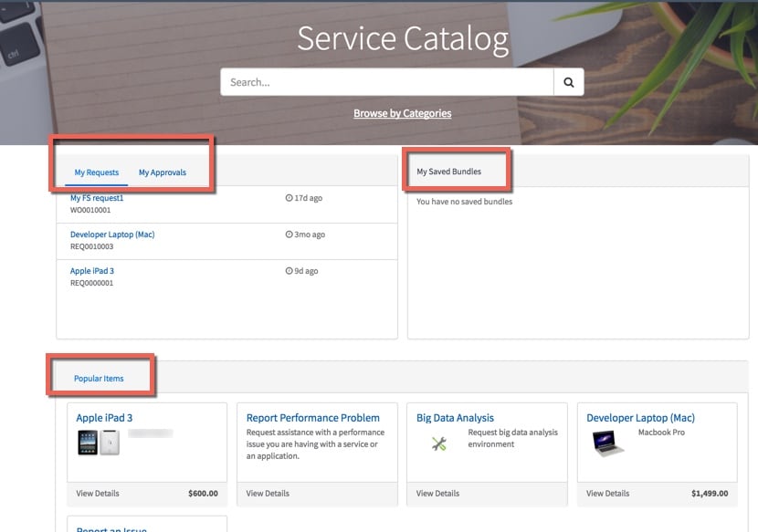
Task: Click the Big Data Analysis tools icon
Action: coord(437,444)
